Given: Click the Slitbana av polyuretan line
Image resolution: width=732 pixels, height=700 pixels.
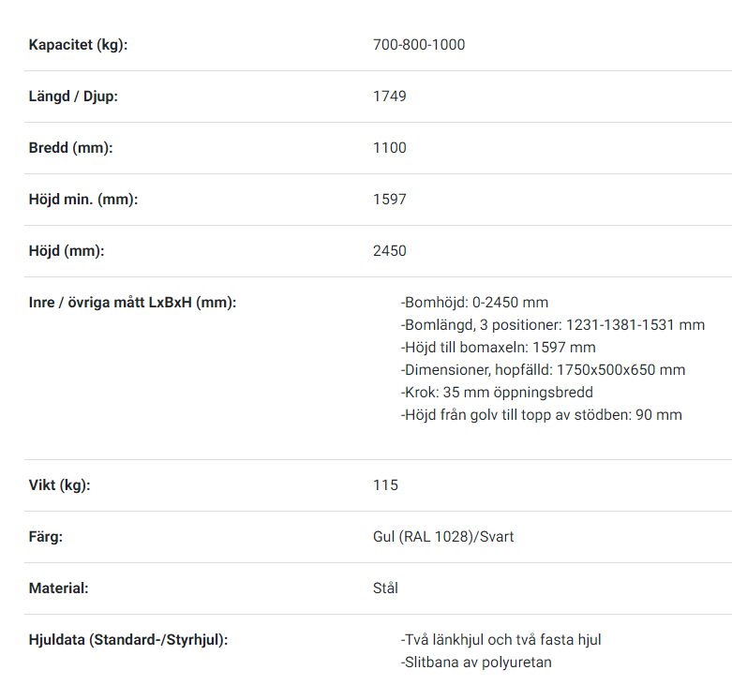Looking at the screenshot, I should 476,663.
